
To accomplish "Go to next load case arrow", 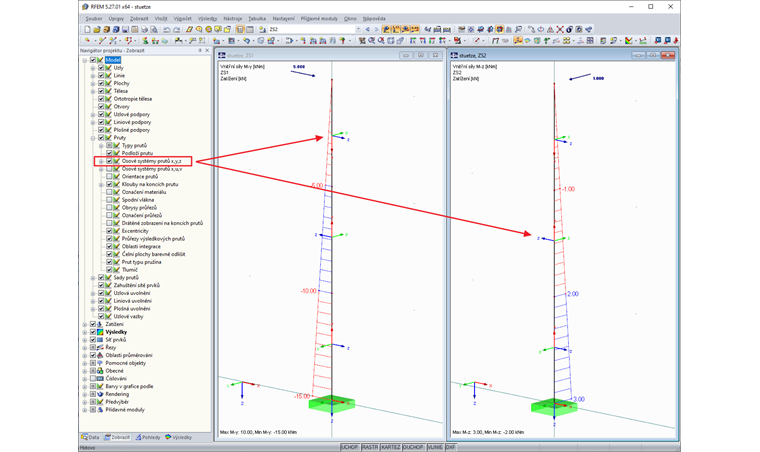I will click(377, 30).
